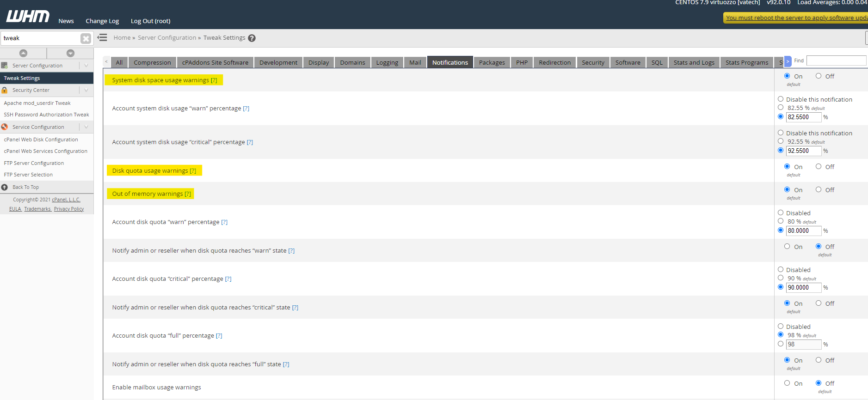Viewport: 868px width, 400px height.
Task: Select Disable this notification for warn percentage
Action: click(x=781, y=99)
